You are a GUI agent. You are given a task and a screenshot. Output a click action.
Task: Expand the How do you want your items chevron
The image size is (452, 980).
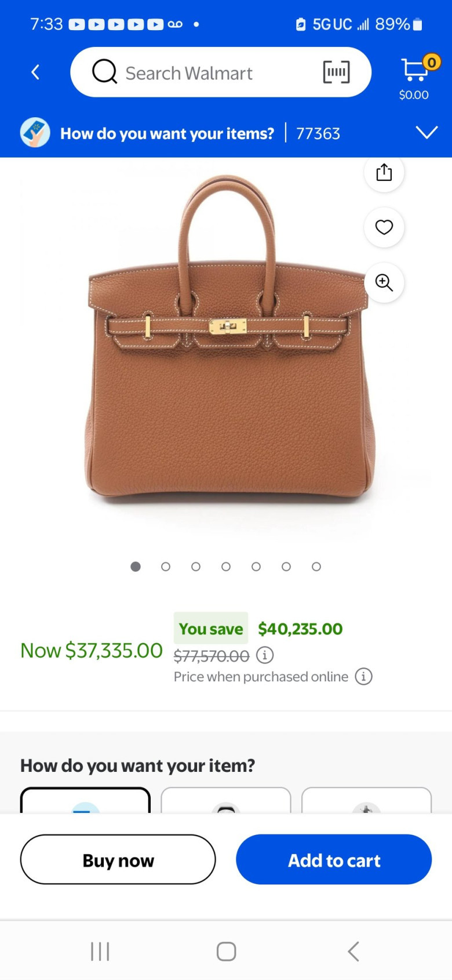click(x=427, y=133)
